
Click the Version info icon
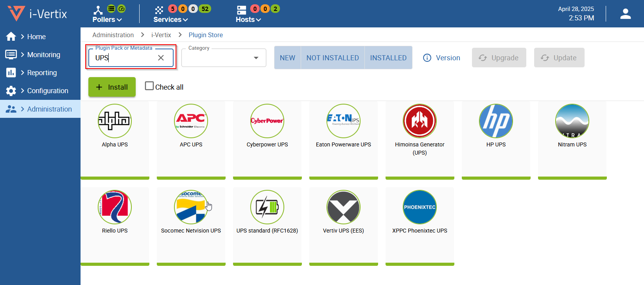click(x=427, y=58)
